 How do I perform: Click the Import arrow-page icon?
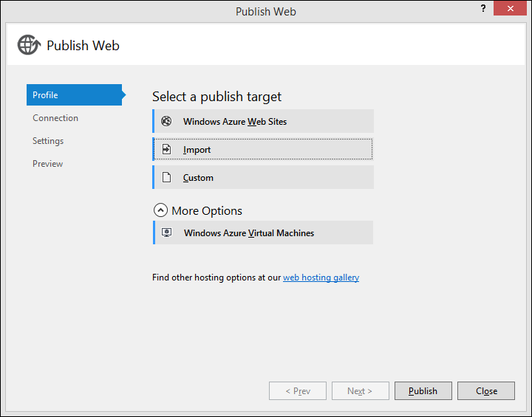(166, 149)
